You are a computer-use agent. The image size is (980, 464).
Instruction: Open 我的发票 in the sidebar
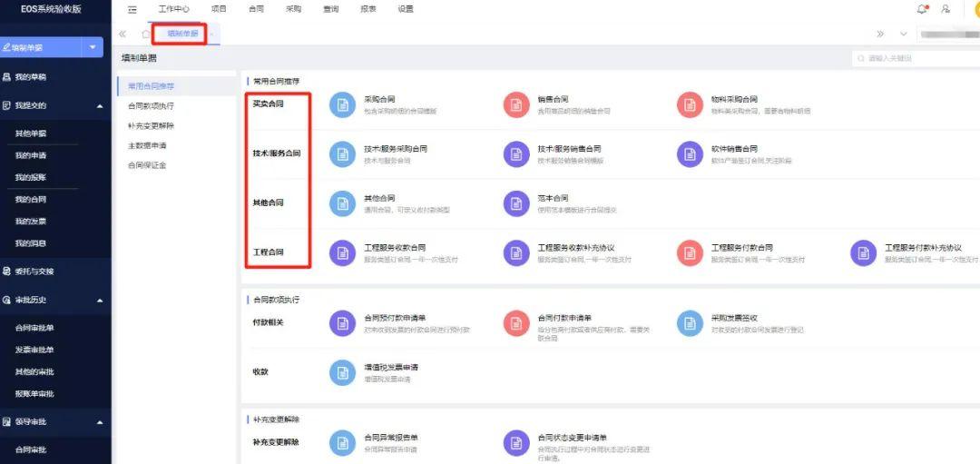(x=31, y=222)
